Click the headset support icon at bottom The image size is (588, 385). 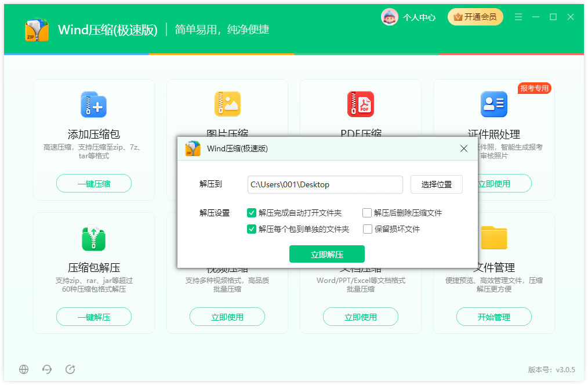47,369
